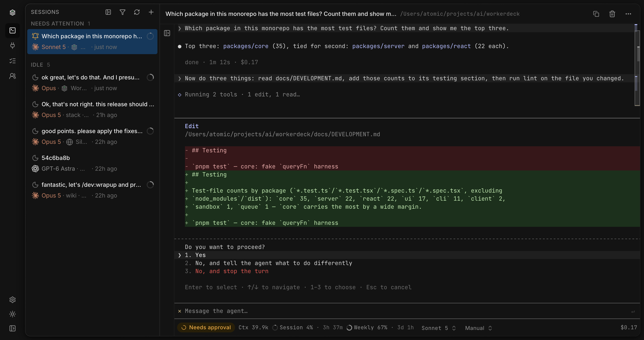Image resolution: width=644 pixels, height=340 pixels.
Task: Click the bell icon on active session
Action: tap(35, 36)
